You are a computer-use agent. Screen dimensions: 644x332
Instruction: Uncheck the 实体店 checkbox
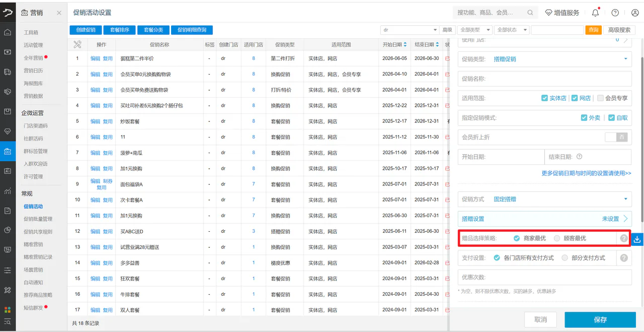point(544,98)
